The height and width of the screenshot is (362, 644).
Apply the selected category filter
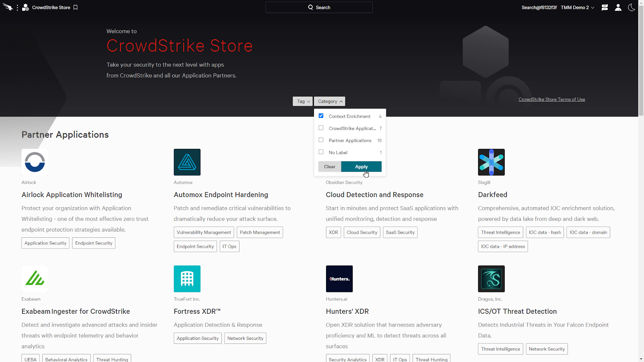pos(361,167)
